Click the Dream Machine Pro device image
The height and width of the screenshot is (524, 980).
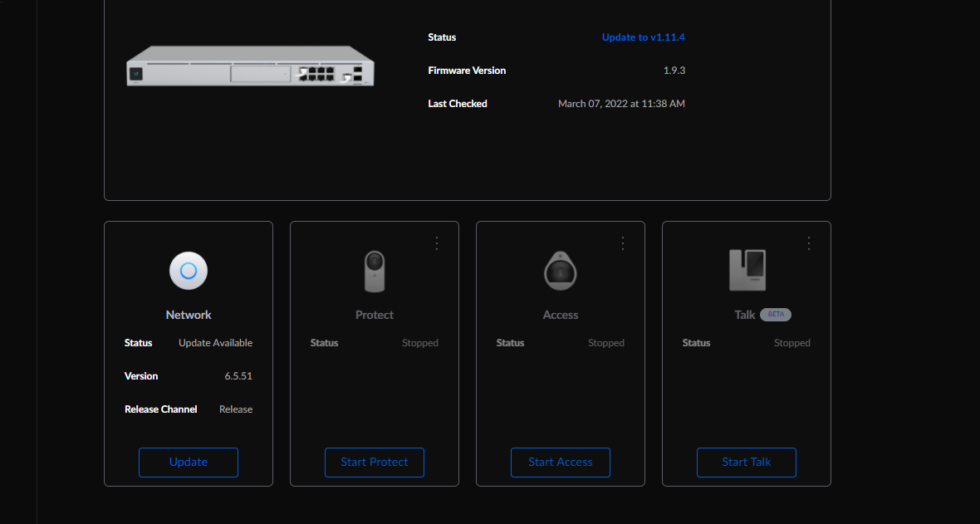pyautogui.click(x=250, y=66)
